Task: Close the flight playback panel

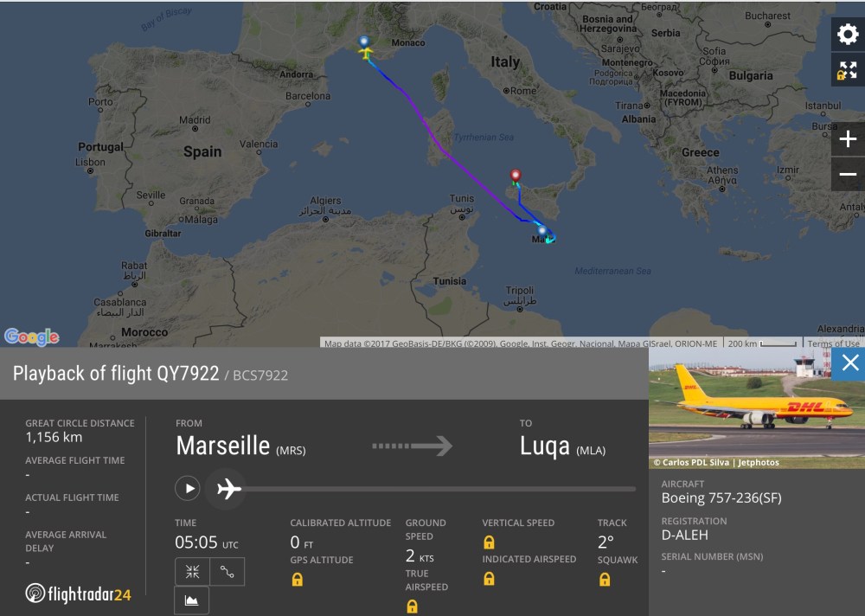Action: click(849, 363)
